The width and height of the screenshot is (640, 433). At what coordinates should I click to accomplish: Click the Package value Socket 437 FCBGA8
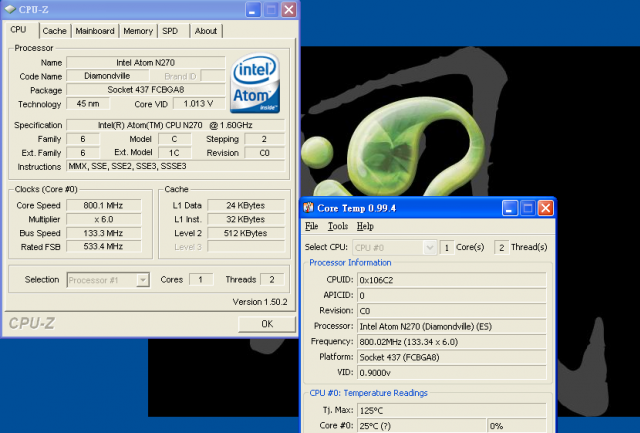pos(146,90)
